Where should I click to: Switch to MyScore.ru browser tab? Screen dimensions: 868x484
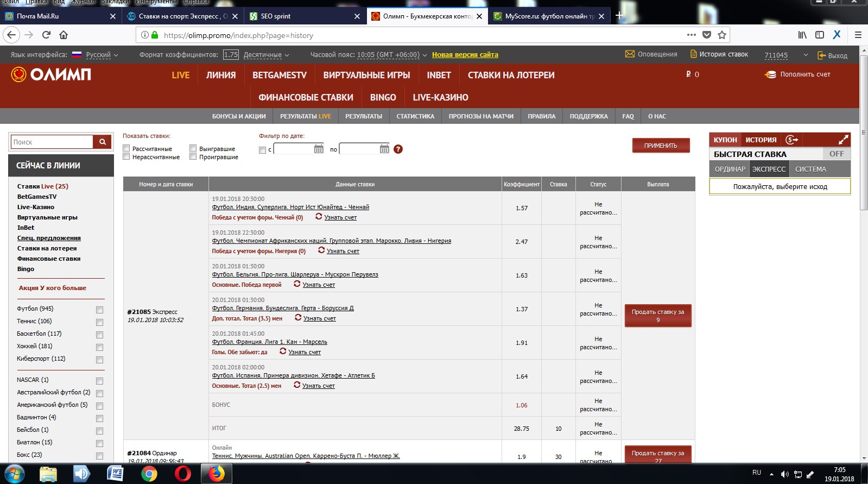[x=549, y=16]
